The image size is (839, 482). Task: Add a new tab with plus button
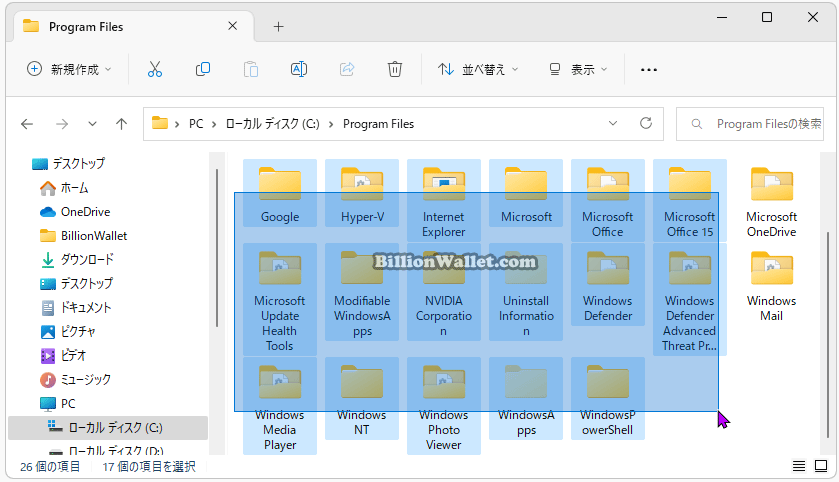pyautogui.click(x=278, y=26)
